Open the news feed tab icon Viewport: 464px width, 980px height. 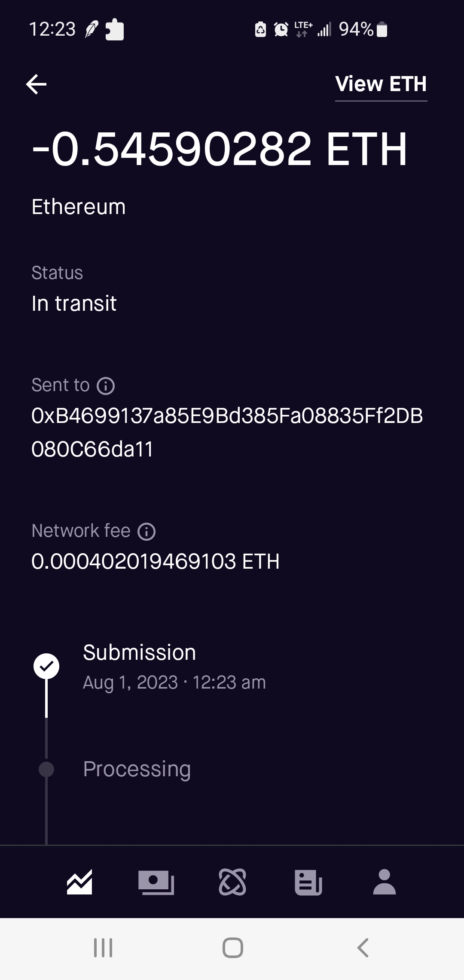(308, 882)
